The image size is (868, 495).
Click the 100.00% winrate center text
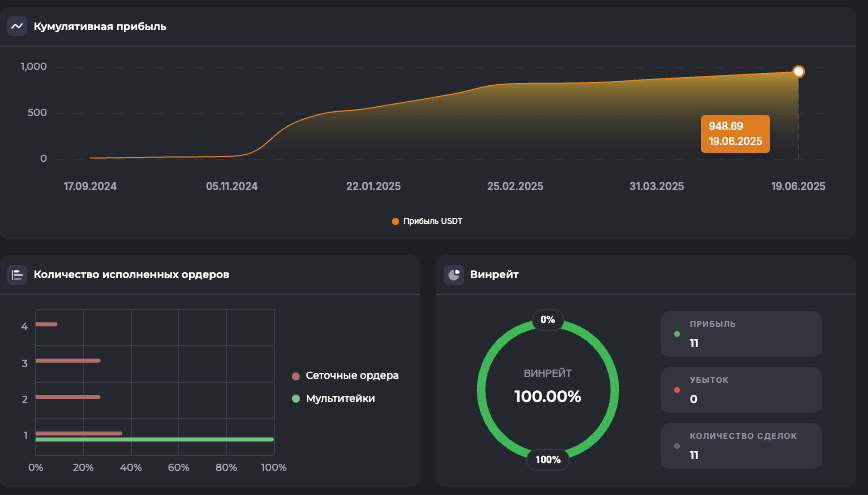[547, 396]
